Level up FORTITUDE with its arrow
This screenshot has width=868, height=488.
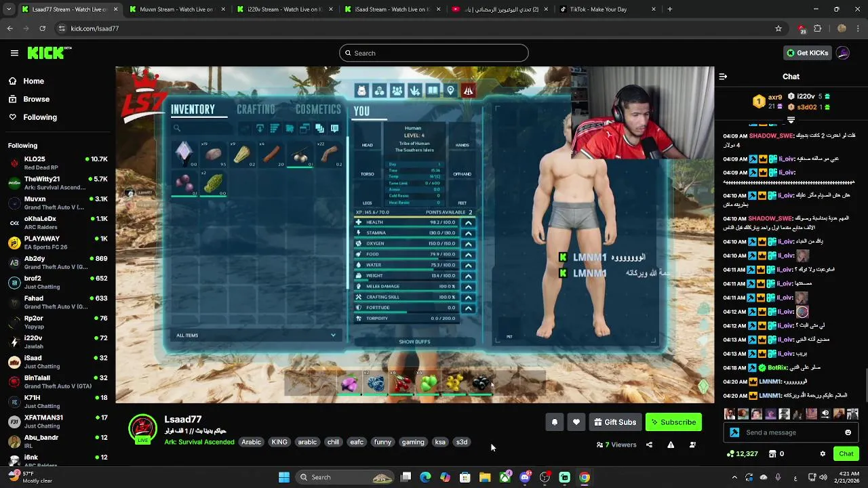[x=468, y=308]
